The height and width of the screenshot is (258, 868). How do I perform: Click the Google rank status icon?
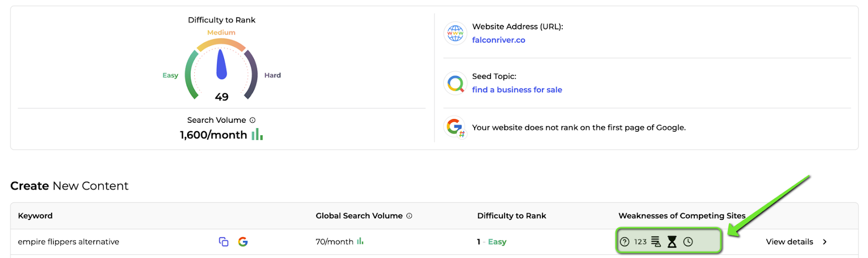click(455, 128)
